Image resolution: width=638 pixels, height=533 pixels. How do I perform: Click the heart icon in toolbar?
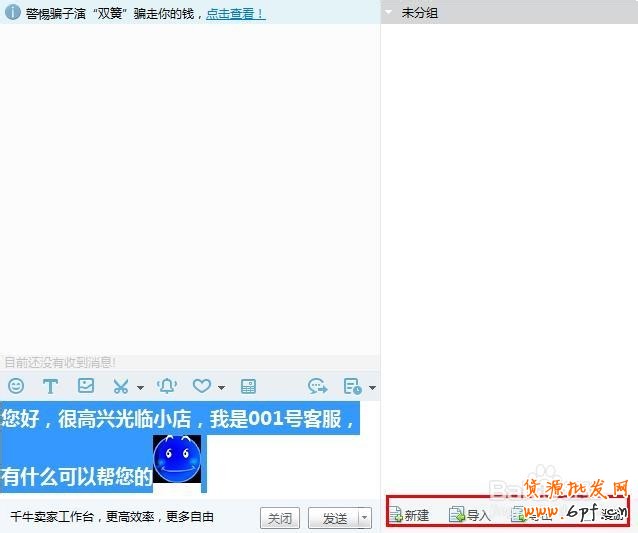click(202, 386)
